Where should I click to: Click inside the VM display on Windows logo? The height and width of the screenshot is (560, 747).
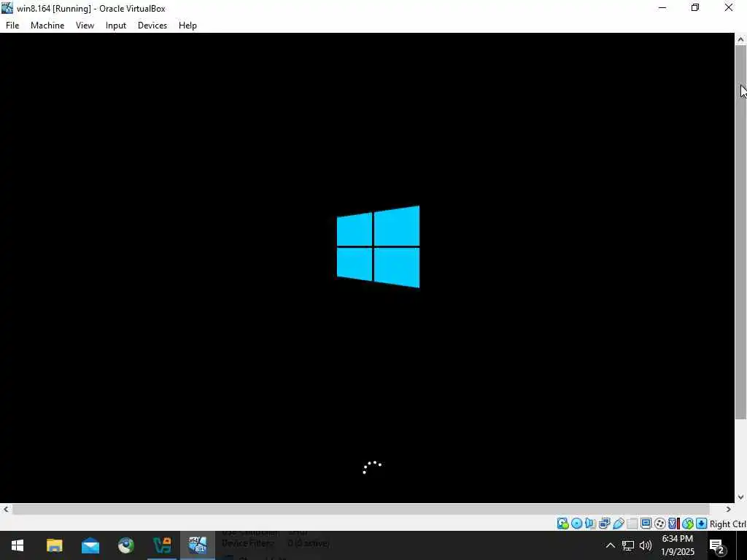379,246
